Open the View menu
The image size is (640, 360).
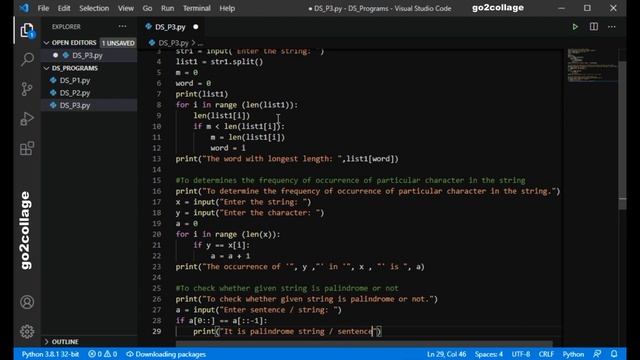pos(126,8)
